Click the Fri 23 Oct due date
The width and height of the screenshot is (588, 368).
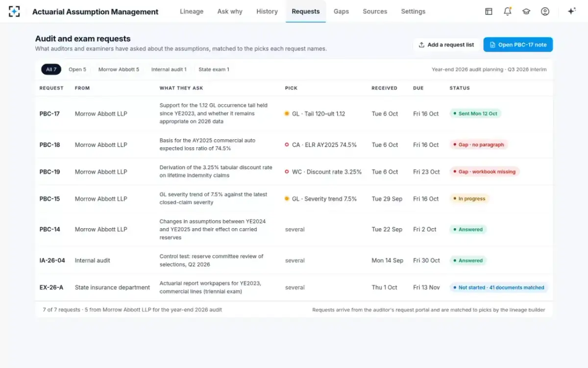coord(426,172)
